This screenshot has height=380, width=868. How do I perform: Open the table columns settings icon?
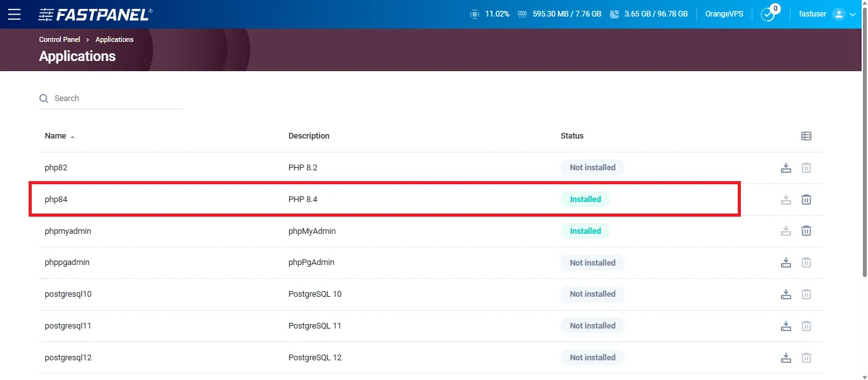click(806, 136)
